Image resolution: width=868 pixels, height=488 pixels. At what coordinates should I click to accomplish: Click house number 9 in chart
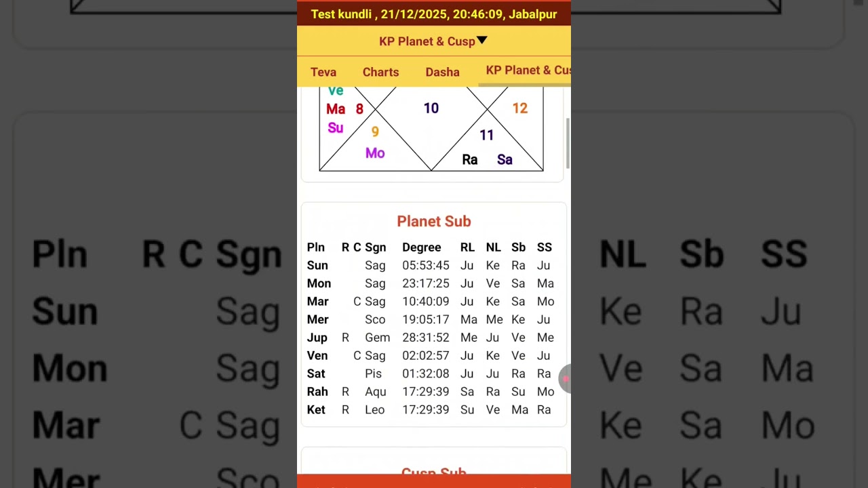375,132
